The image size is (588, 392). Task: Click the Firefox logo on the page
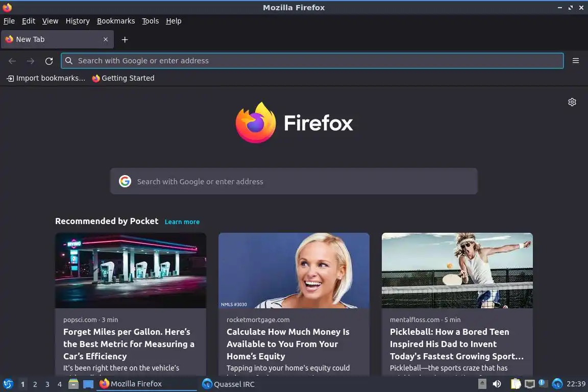click(294, 122)
